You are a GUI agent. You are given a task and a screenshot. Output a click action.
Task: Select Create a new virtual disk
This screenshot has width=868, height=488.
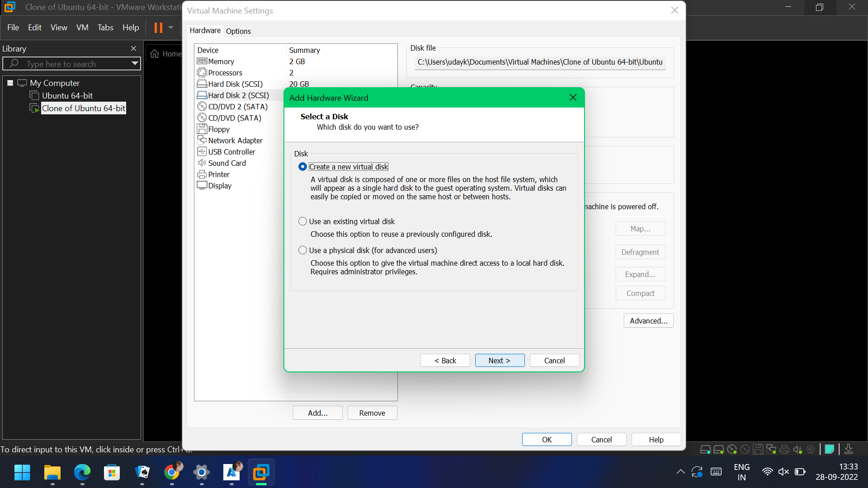pos(302,167)
